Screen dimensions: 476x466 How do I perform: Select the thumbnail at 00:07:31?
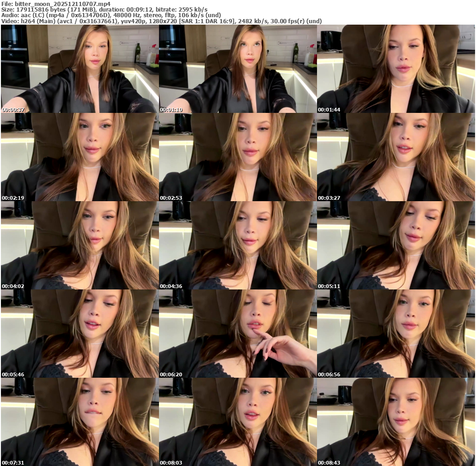tap(79, 422)
